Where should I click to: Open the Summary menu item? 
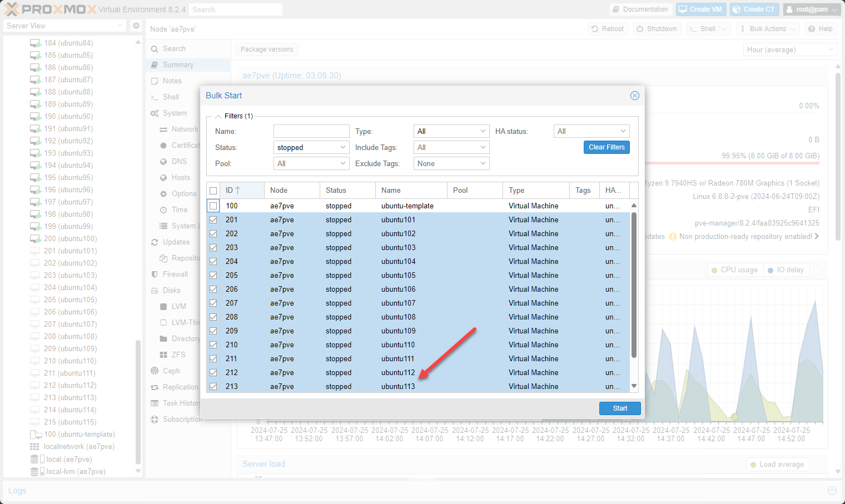(178, 64)
